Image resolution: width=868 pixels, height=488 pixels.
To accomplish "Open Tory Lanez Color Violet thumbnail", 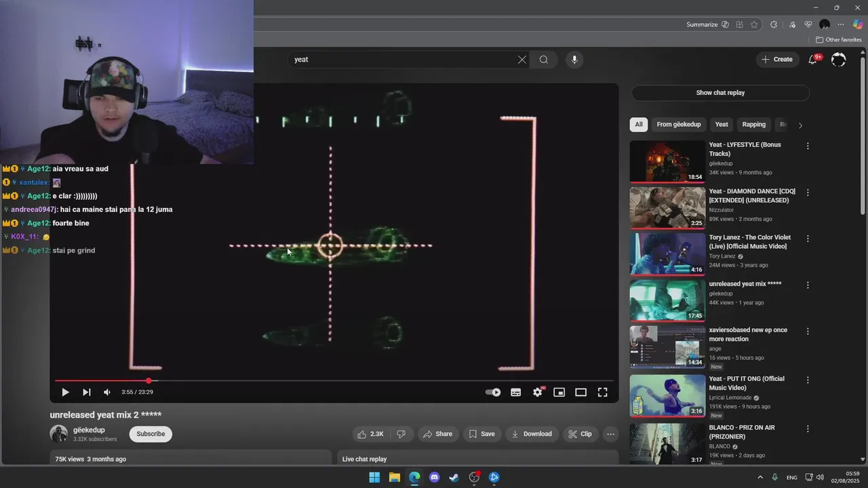I will [x=667, y=254].
